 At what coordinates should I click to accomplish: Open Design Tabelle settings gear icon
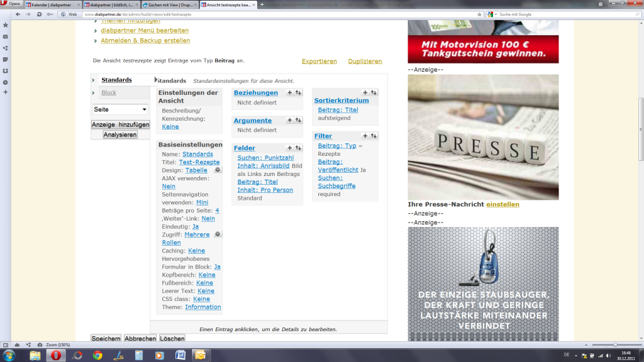218,170
